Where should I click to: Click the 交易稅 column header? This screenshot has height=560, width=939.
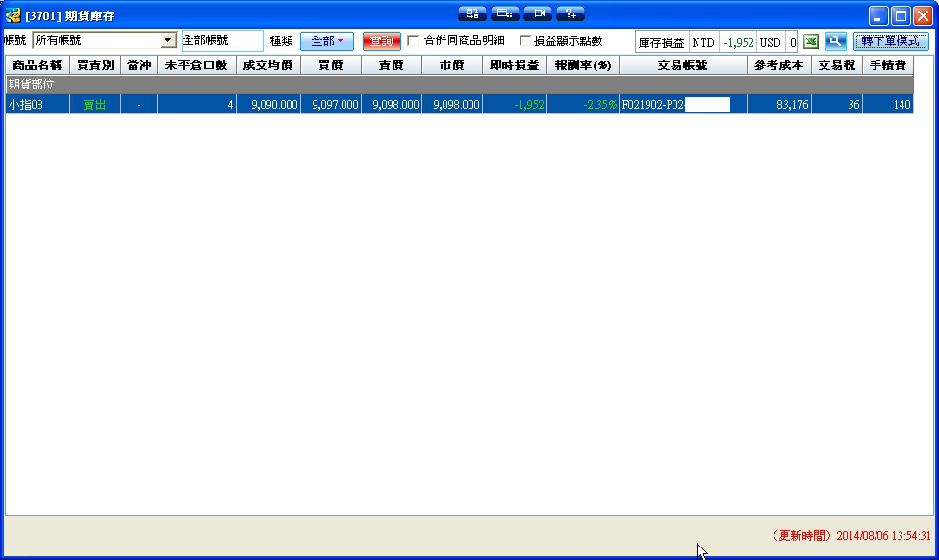point(837,65)
